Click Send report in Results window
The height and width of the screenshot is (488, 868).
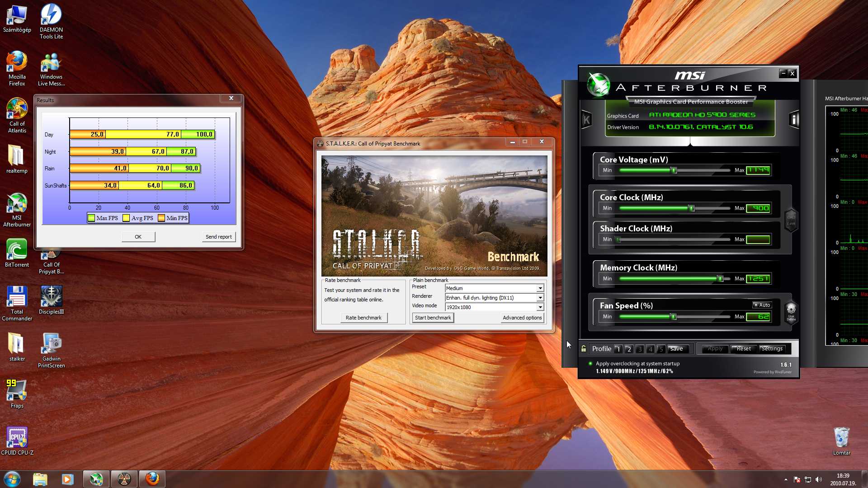coord(218,237)
